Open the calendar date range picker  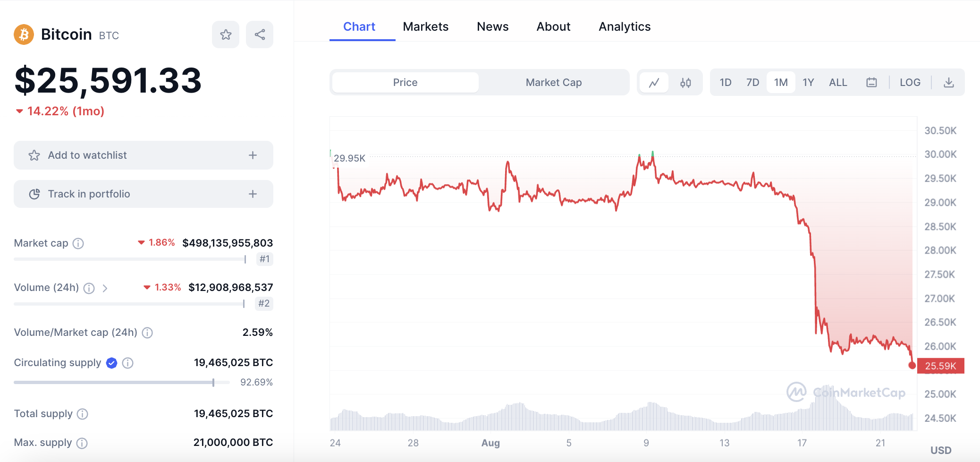[871, 83]
